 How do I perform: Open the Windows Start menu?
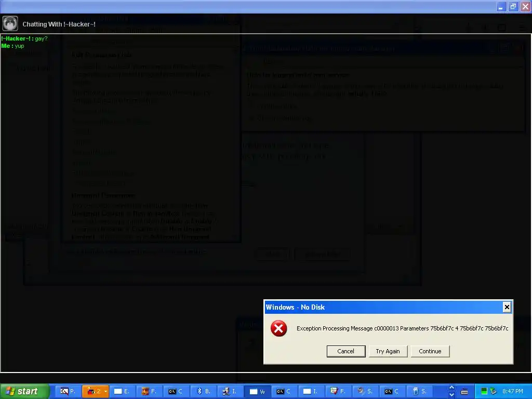24,391
